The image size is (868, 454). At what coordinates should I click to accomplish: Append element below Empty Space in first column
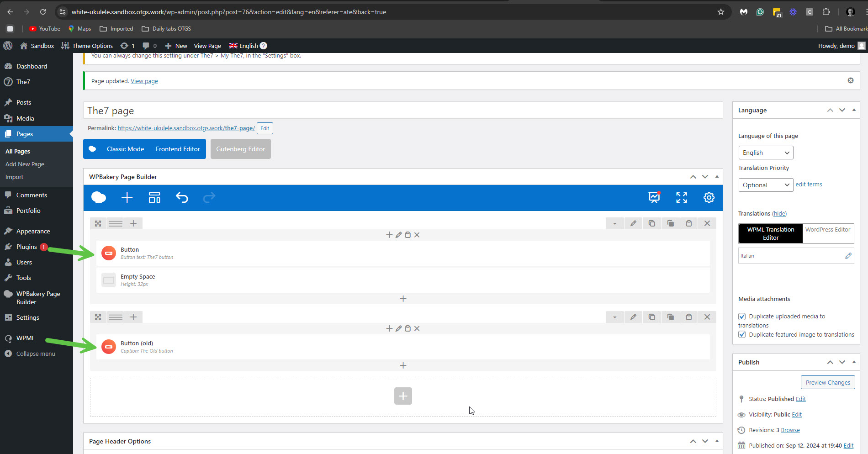tap(403, 299)
